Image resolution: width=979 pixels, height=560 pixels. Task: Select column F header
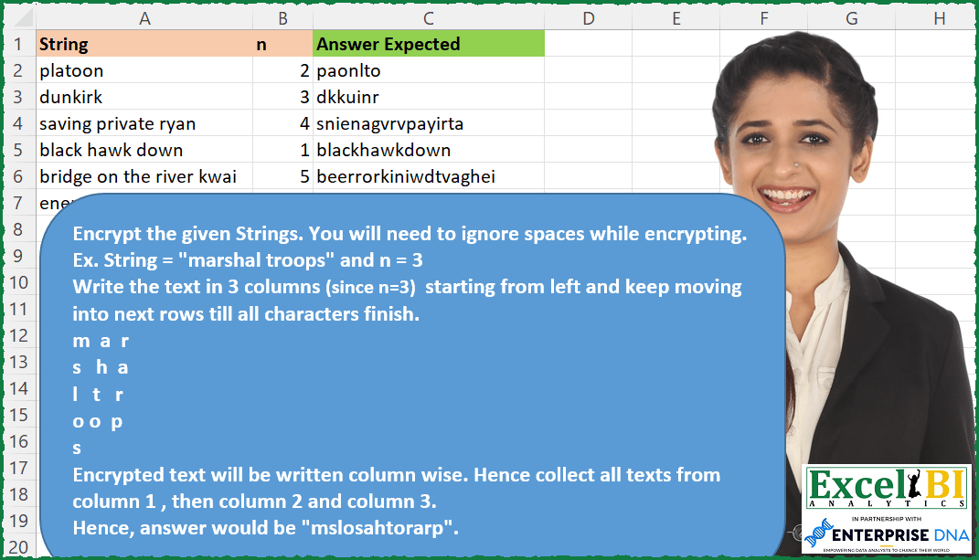[763, 18]
